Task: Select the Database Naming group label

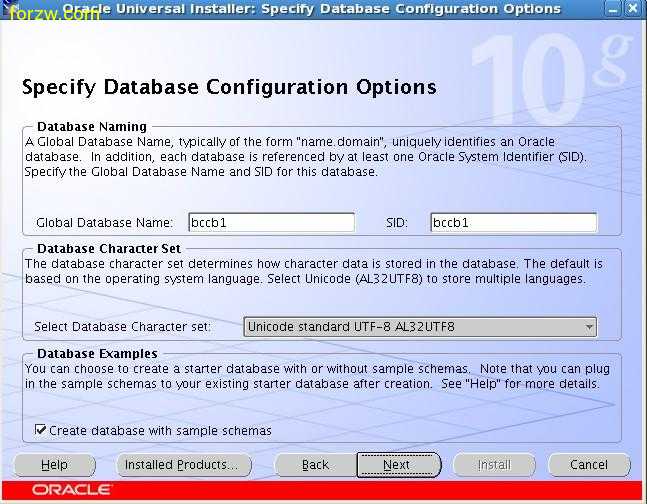Action: coord(91,127)
